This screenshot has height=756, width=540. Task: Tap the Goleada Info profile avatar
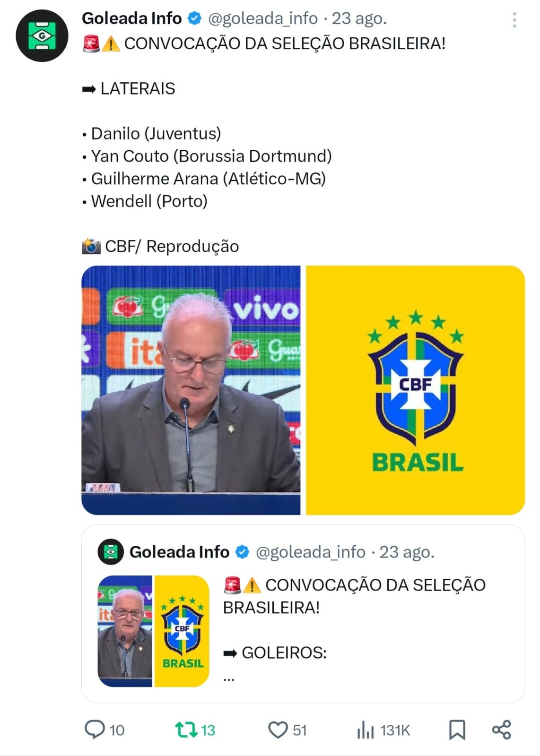pyautogui.click(x=42, y=36)
